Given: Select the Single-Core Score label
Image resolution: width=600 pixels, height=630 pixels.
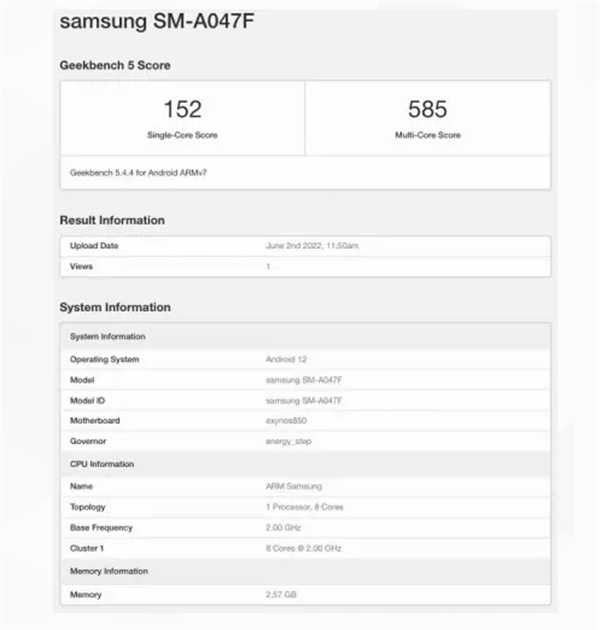Looking at the screenshot, I should [182, 135].
